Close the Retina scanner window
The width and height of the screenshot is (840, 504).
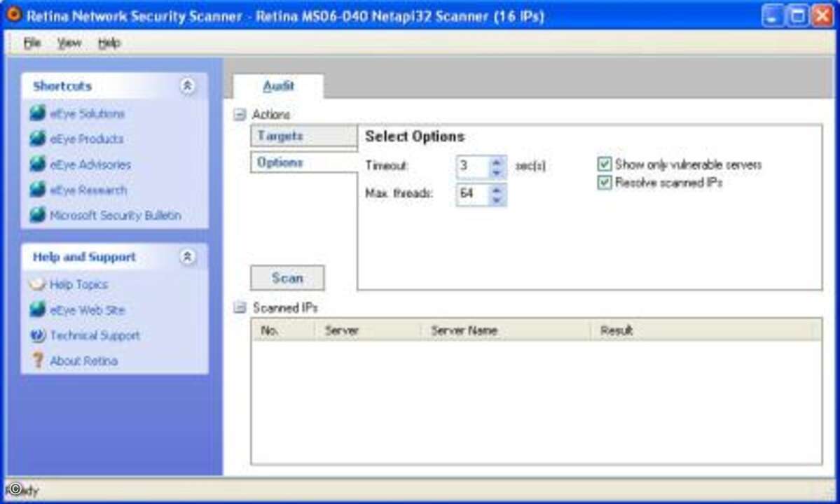point(822,15)
